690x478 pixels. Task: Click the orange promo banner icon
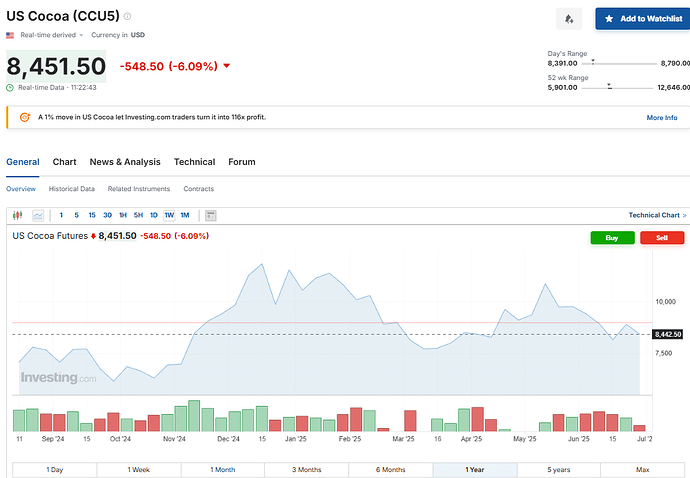click(x=24, y=117)
